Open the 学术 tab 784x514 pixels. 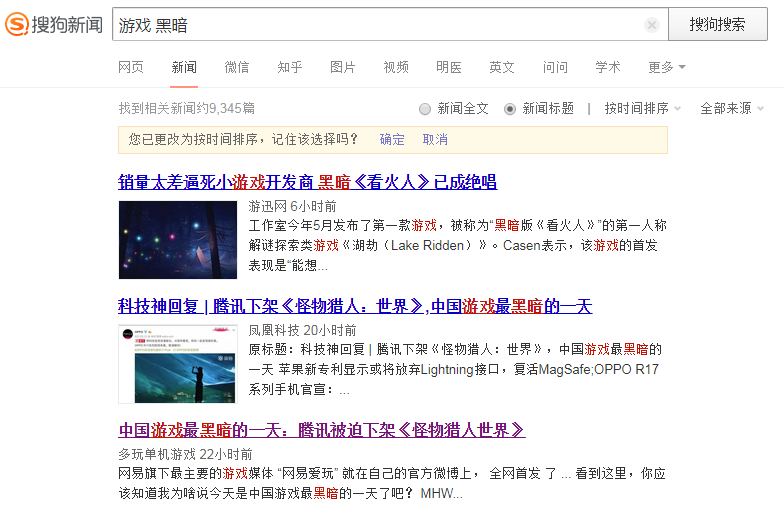608,67
